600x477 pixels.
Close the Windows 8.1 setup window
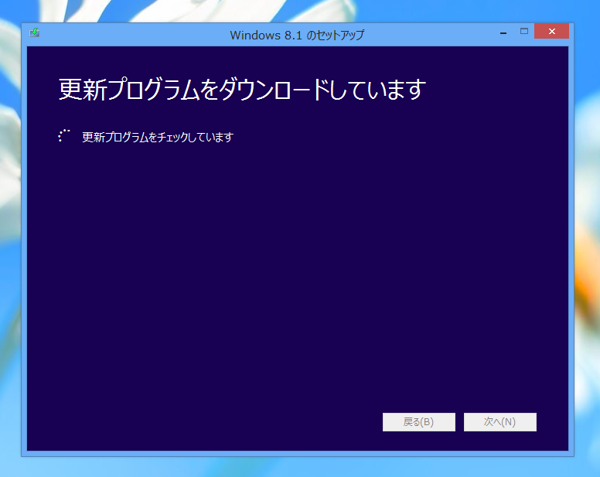pos(551,31)
